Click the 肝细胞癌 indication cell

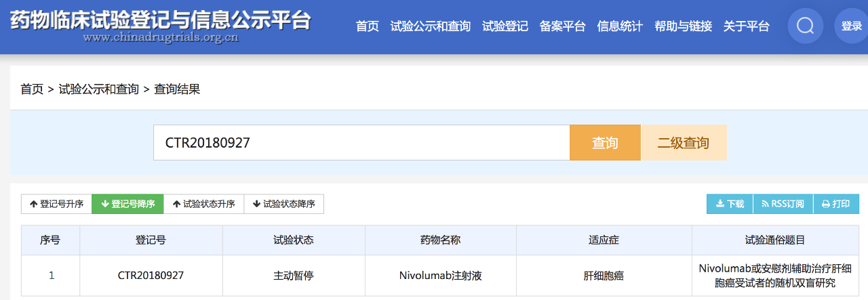click(x=604, y=276)
